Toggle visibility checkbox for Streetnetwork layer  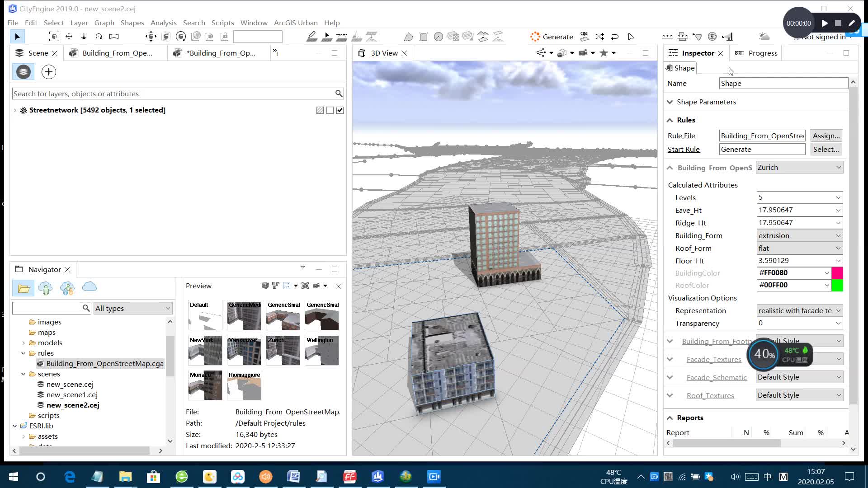coord(340,110)
